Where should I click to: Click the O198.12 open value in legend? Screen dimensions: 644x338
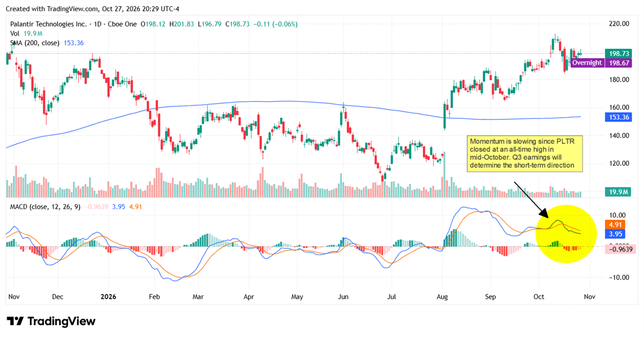(x=153, y=24)
